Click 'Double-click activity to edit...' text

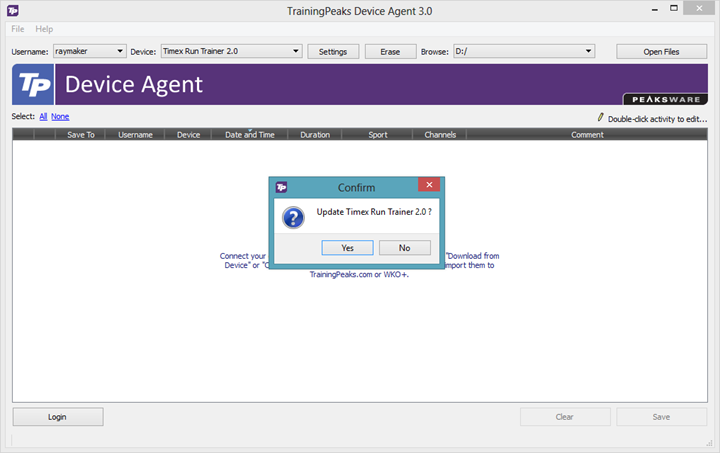click(658, 119)
